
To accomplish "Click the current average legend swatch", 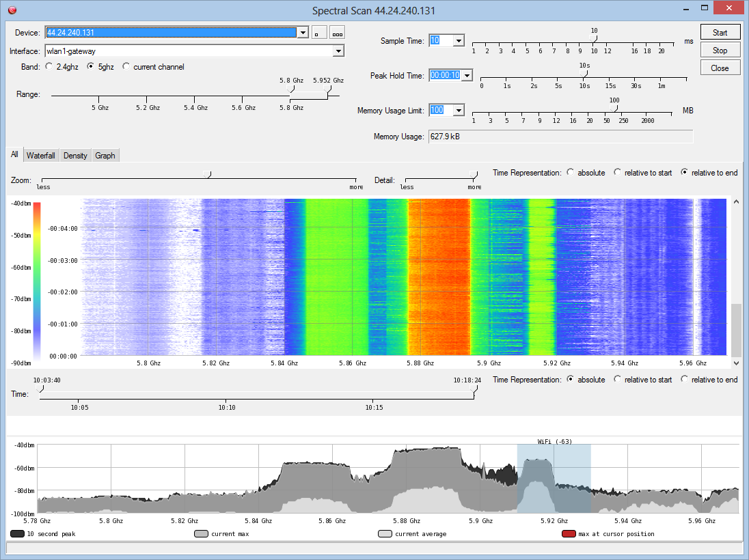I will coord(385,534).
